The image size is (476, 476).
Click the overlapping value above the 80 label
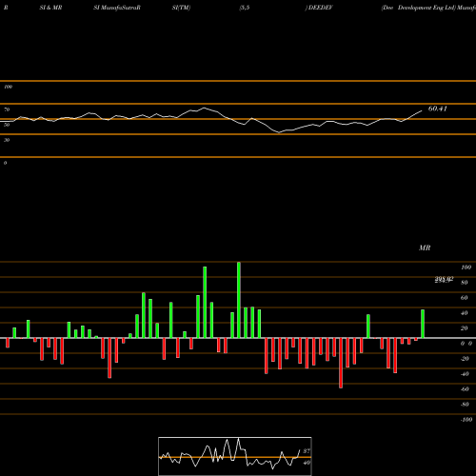tap(444, 280)
